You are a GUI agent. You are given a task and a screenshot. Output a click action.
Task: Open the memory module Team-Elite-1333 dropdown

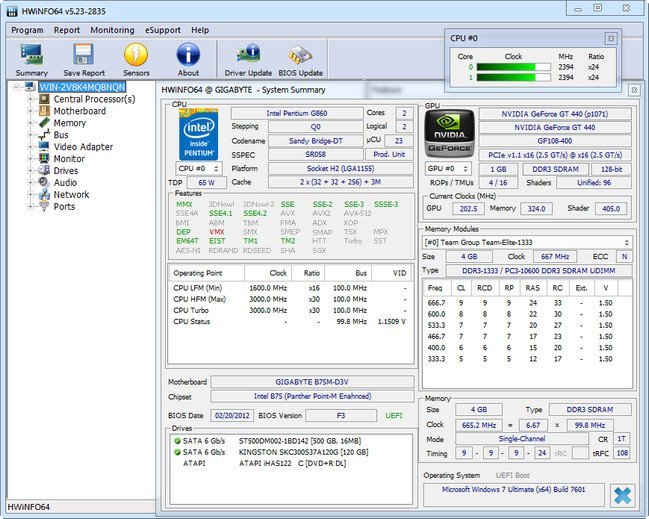(527, 242)
